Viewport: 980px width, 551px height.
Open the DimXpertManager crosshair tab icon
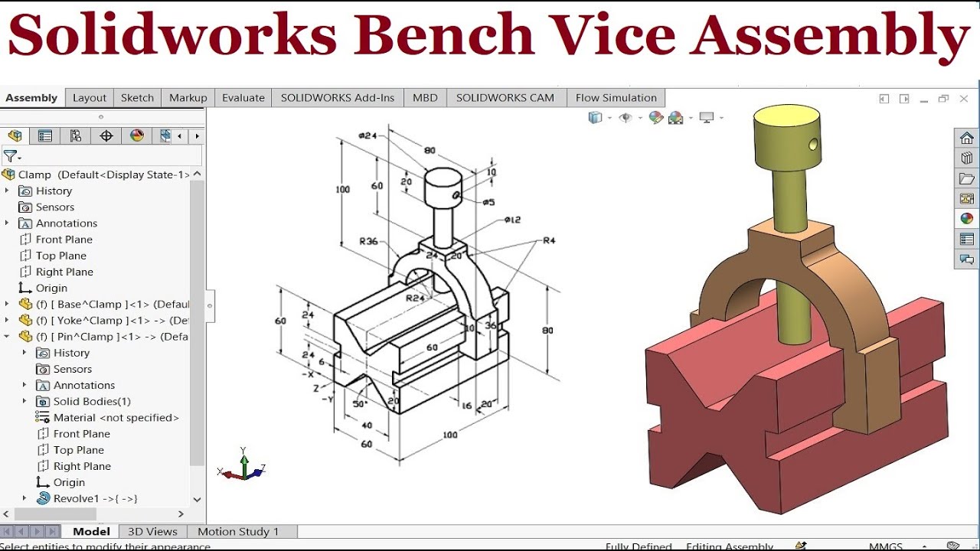[106, 136]
